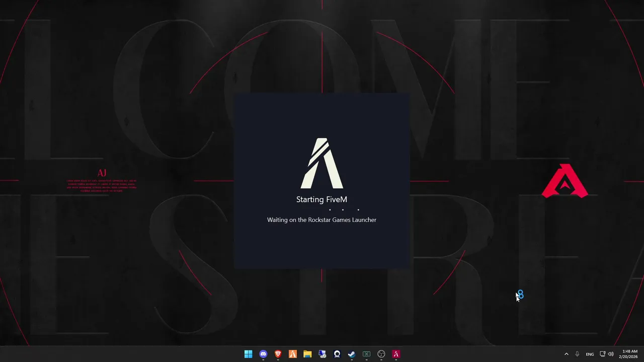Show hidden system tray icons
The height and width of the screenshot is (362, 644).
[x=566, y=354]
